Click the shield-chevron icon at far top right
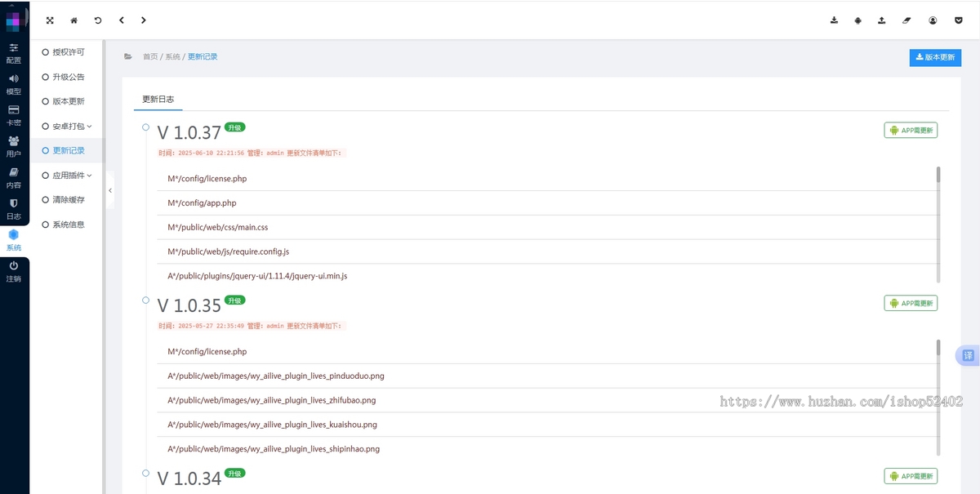The height and width of the screenshot is (494, 980). tap(958, 20)
